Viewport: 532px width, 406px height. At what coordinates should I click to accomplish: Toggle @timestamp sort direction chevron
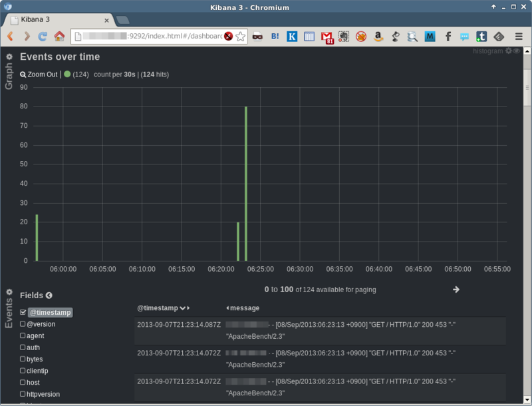tap(182, 308)
